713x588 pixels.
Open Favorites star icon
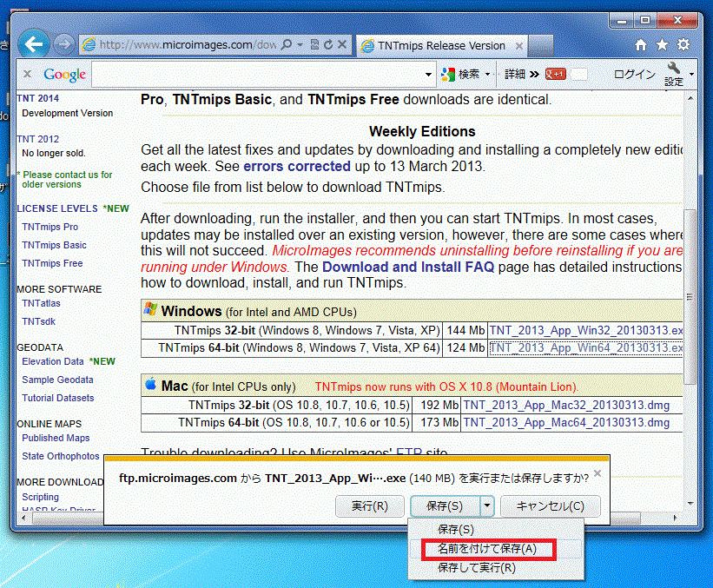[x=662, y=44]
